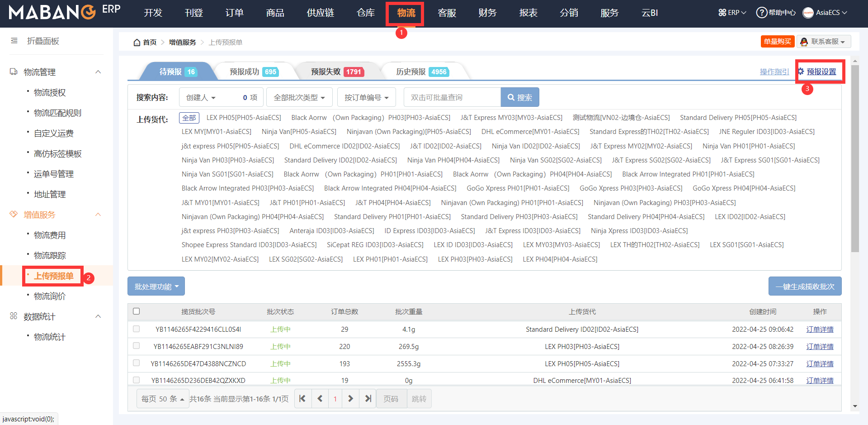Open 物流跟踪 in the sidebar

click(x=50, y=255)
